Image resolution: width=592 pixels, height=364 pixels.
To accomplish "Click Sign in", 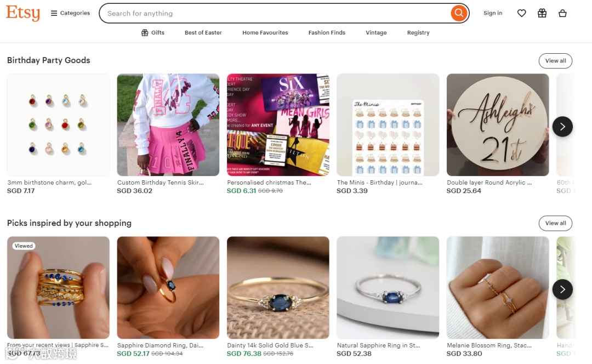I will [x=493, y=13].
